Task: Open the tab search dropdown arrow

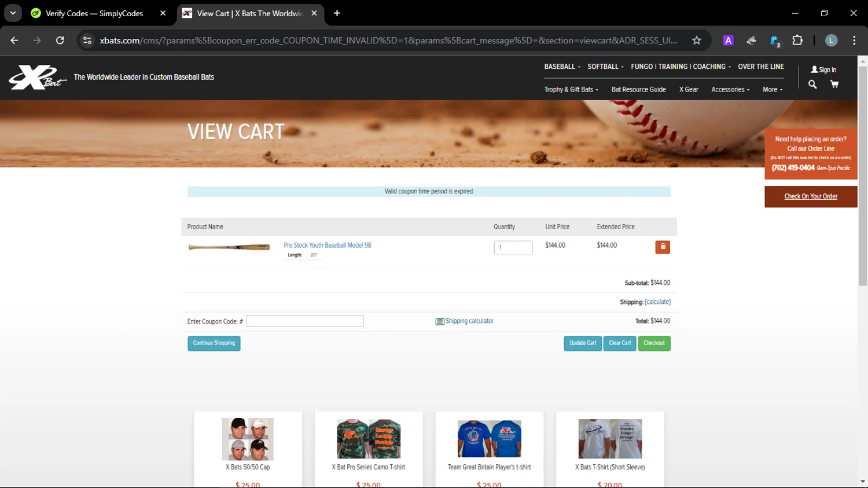Action: pos(13,13)
